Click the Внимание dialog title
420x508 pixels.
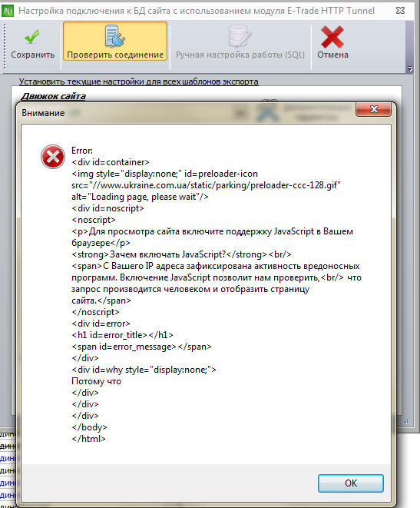(x=43, y=113)
